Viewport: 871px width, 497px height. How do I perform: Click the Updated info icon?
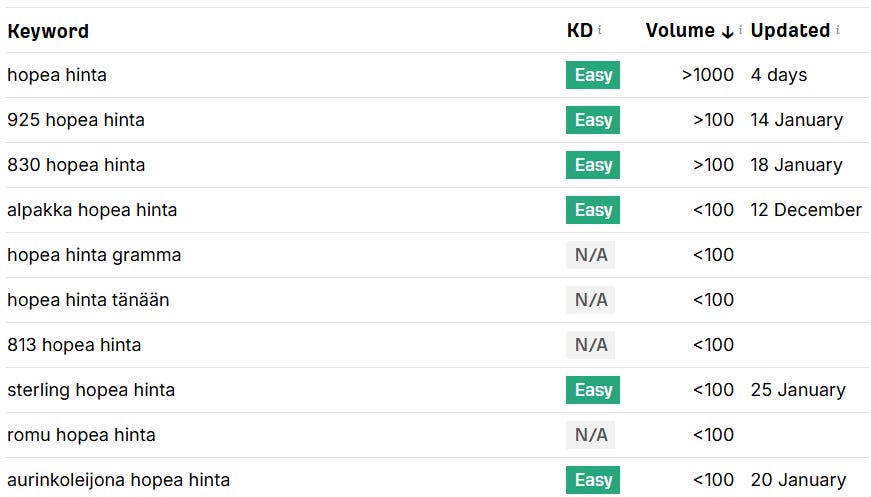[x=838, y=31]
